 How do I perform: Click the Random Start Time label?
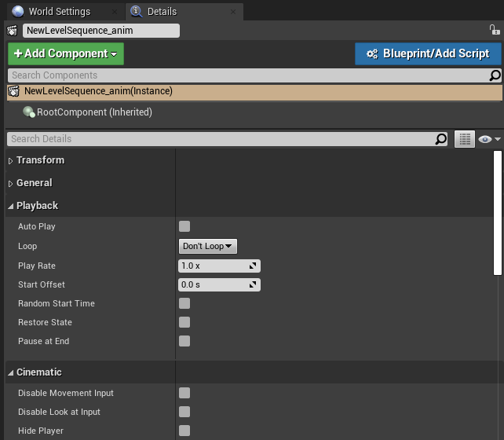click(57, 303)
